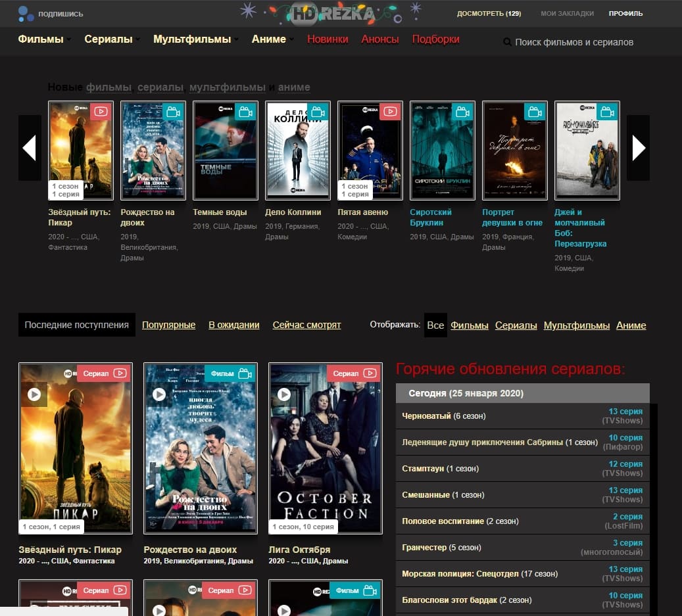Expand the Сериалы dropdown menu
Viewport: 682px width, 616px height.
click(112, 39)
